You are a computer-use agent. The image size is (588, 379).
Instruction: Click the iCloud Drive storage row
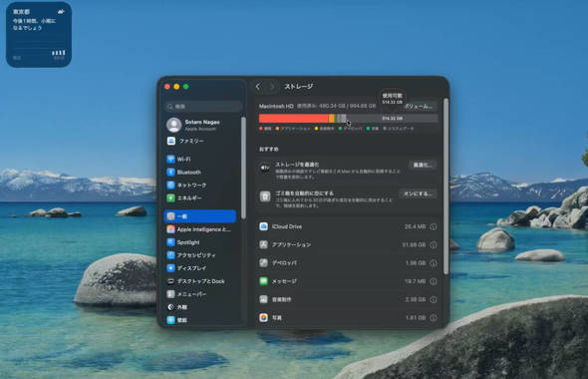348,226
